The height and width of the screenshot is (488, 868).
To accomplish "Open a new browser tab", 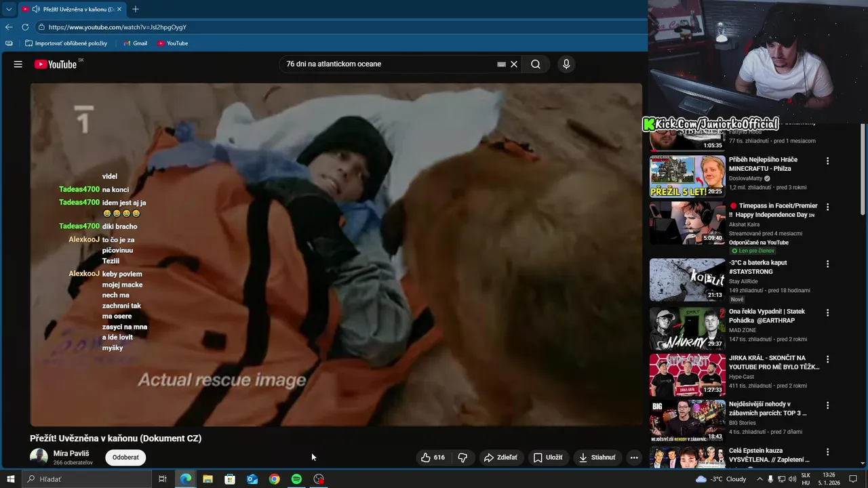I will click(x=136, y=9).
